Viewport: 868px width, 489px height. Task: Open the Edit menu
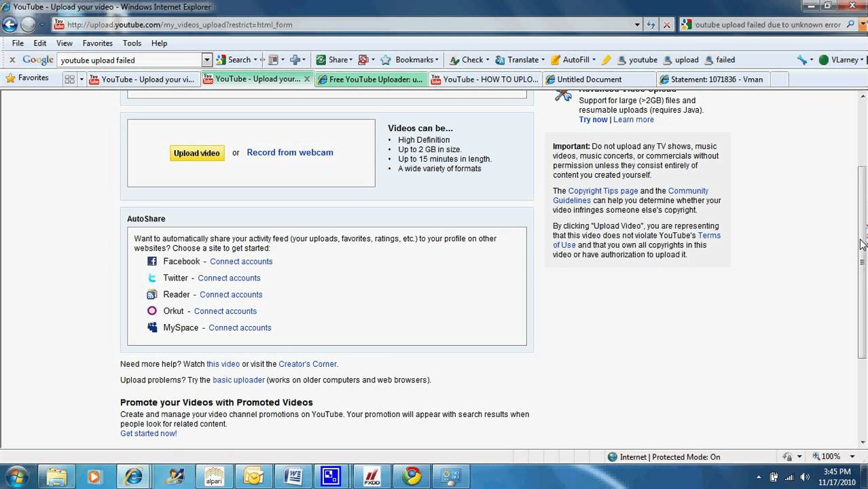[40, 43]
